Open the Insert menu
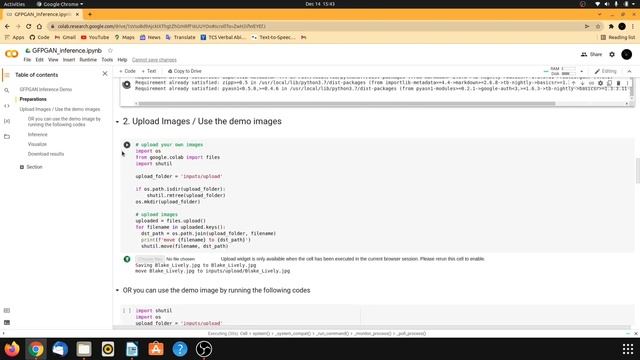The image size is (640, 360). [69, 60]
